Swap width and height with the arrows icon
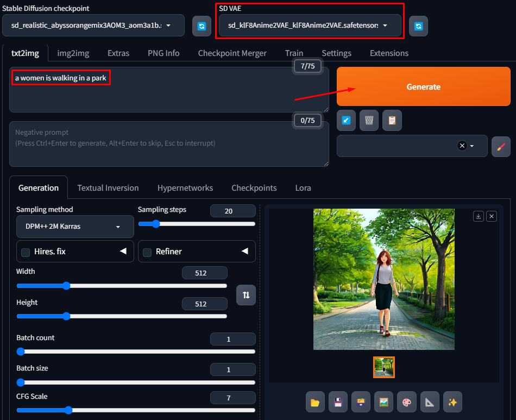 point(246,294)
